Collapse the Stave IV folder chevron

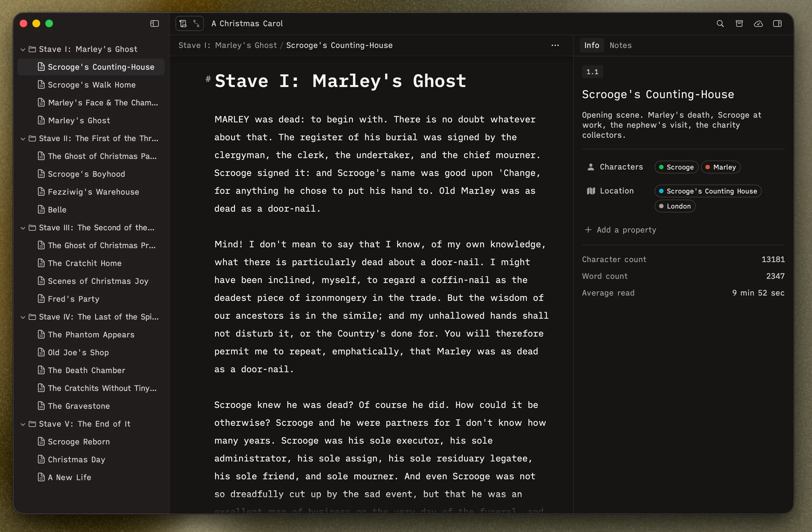[23, 318]
